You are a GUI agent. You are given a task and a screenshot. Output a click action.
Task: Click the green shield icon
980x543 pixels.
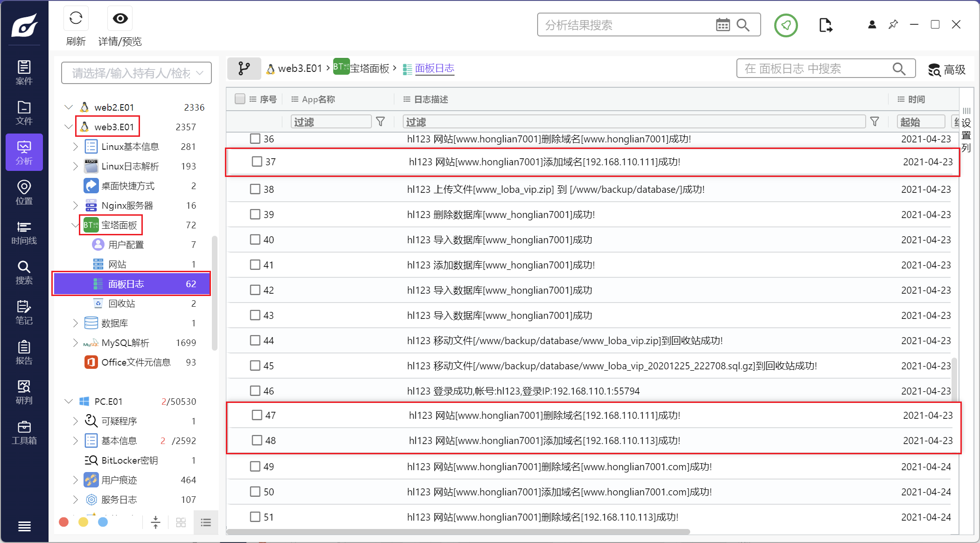786,25
